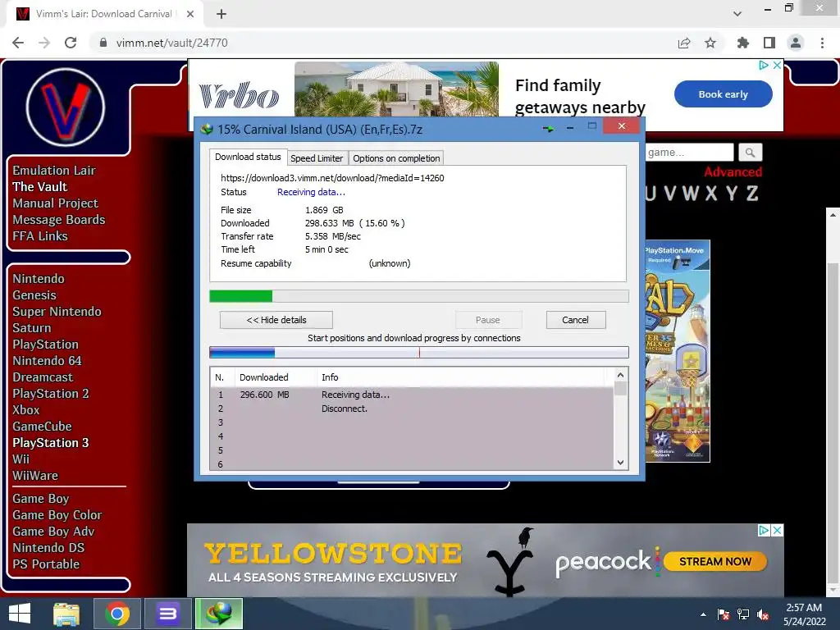This screenshot has width=840, height=630.
Task: Click the Carnival Island game cover thumbnail
Action: point(678,351)
